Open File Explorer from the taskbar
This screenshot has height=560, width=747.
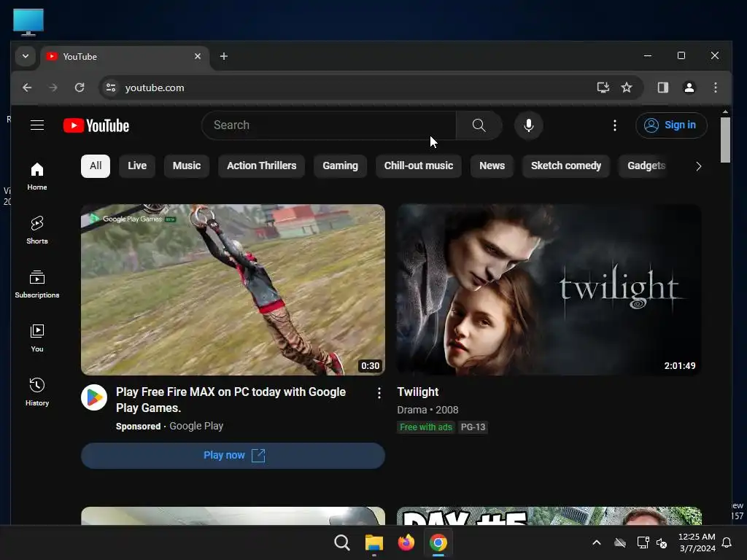click(374, 542)
